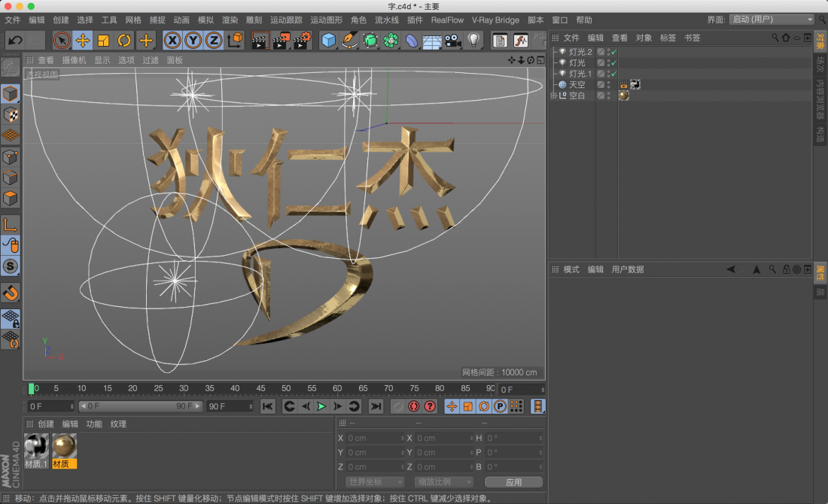The height and width of the screenshot is (504, 828).
Task: Click the 应用 apply button
Action: [513, 481]
